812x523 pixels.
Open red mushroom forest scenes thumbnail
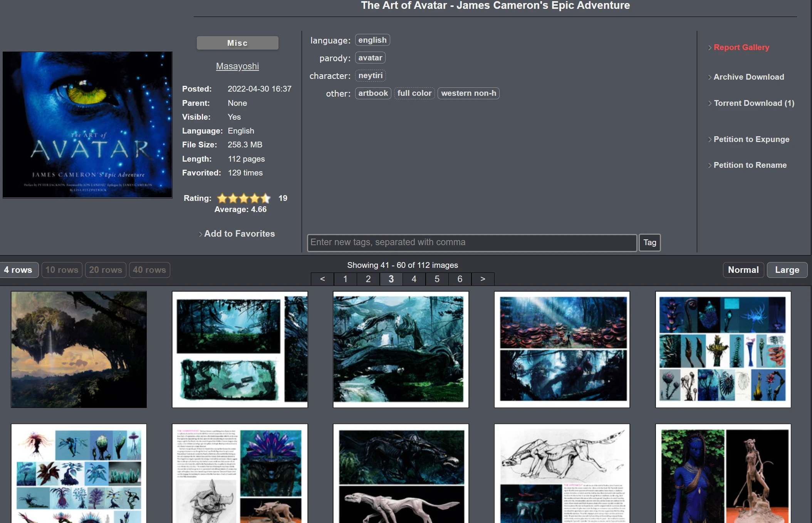(x=562, y=349)
